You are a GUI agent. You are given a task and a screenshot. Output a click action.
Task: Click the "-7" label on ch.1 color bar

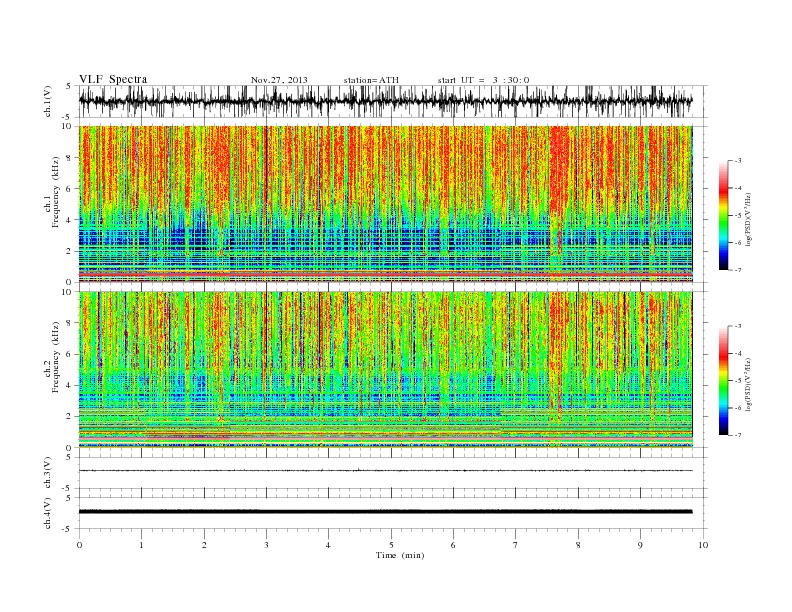tap(738, 270)
